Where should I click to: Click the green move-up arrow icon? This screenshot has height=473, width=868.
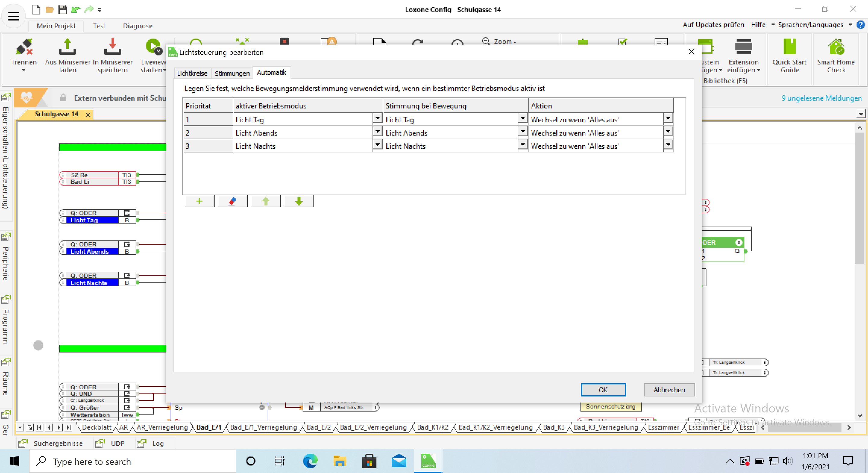(x=266, y=201)
